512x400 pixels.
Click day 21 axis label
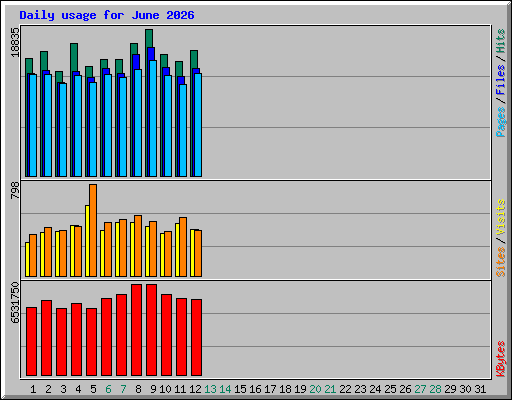click(330, 389)
